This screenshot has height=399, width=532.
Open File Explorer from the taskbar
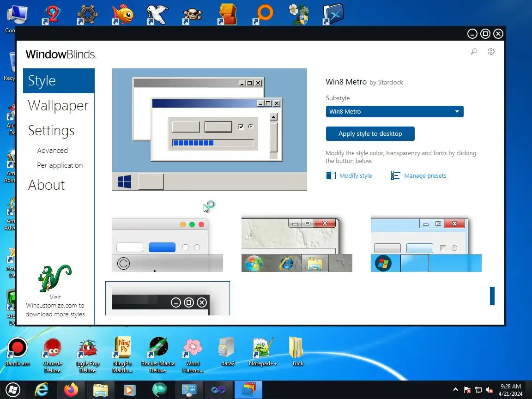click(x=100, y=390)
